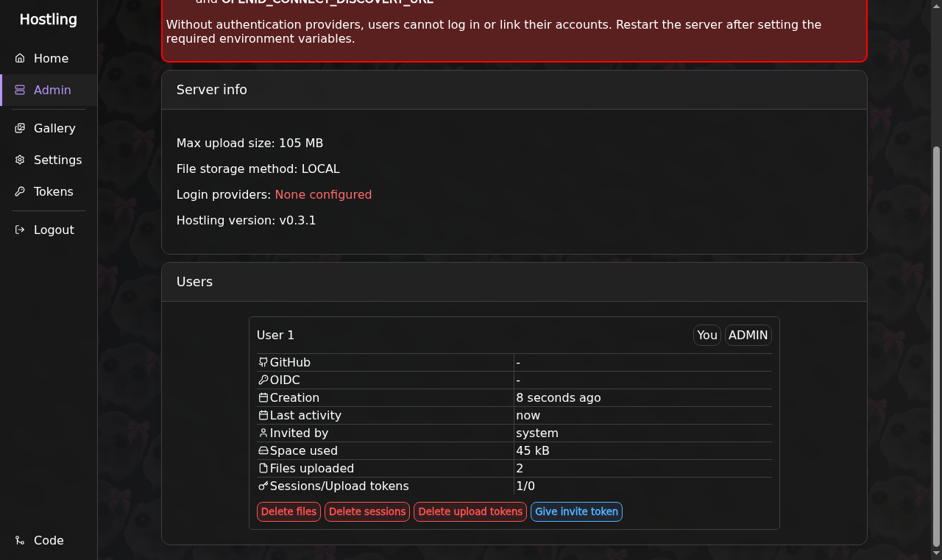942x560 pixels.
Task: Click the OIDC key icon in user table
Action: click(263, 380)
